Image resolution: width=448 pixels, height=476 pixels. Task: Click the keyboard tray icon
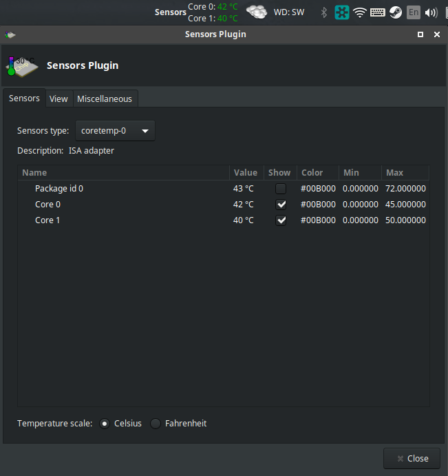tap(377, 12)
